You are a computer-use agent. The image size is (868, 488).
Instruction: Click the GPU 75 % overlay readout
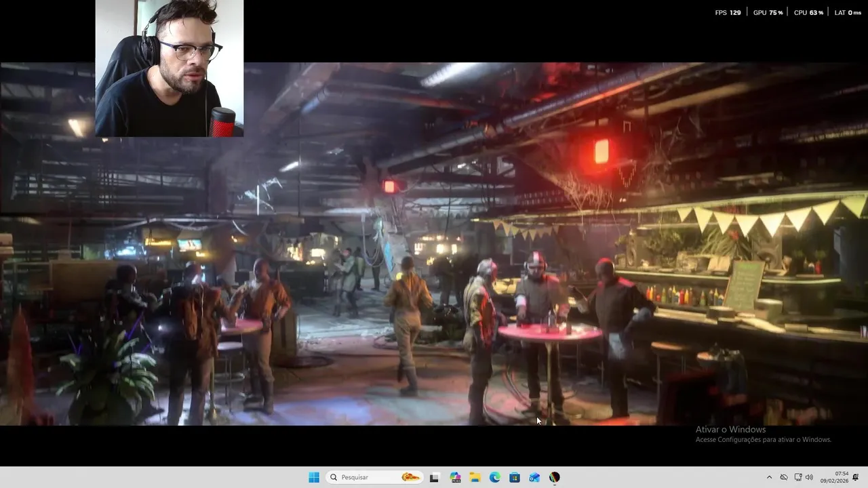pos(768,12)
